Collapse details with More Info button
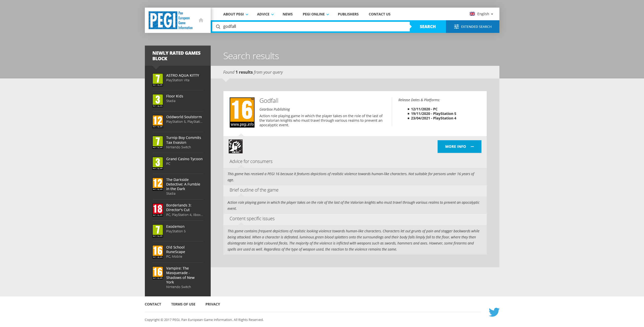The width and height of the screenshot is (644, 327). coord(459,147)
